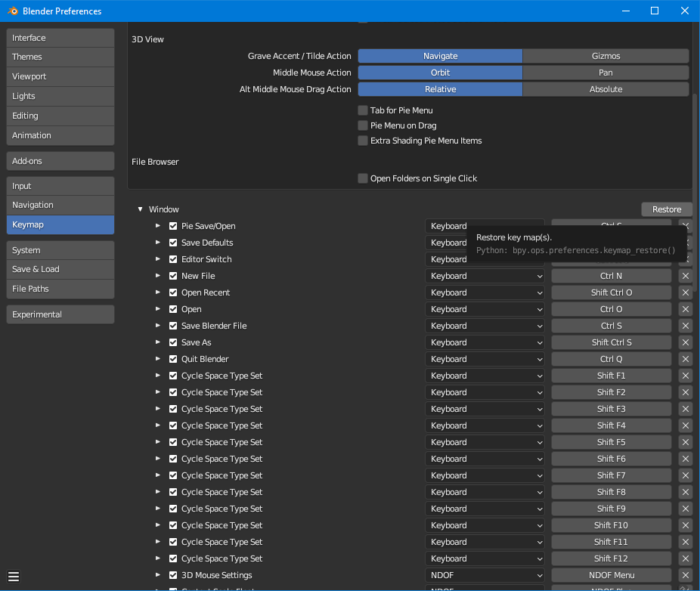Expand the Open Recent entry

[x=157, y=292]
